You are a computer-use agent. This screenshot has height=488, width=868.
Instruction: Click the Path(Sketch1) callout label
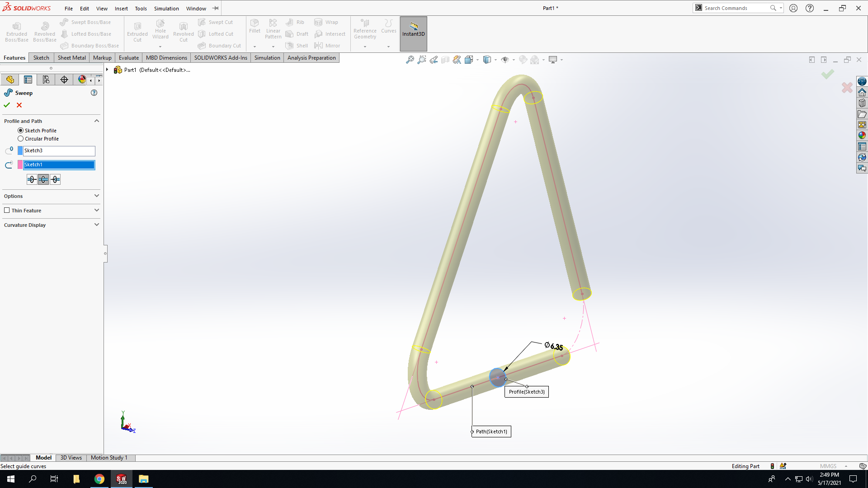pyautogui.click(x=491, y=432)
